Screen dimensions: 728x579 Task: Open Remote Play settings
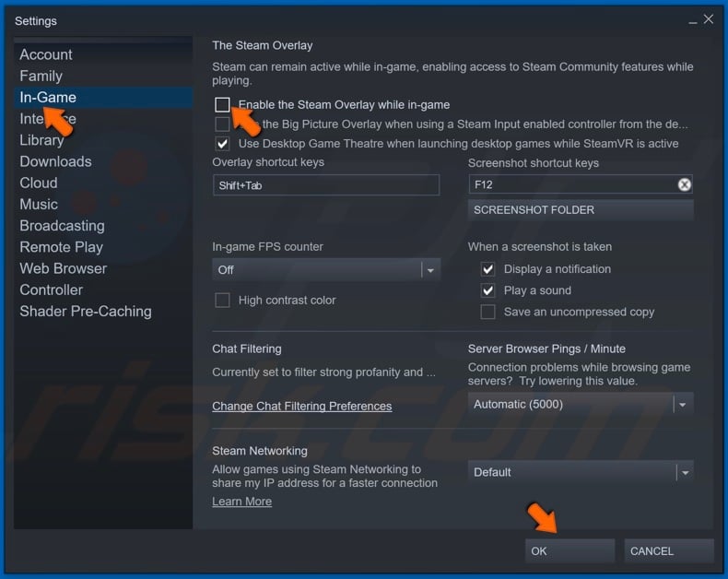tap(103, 247)
